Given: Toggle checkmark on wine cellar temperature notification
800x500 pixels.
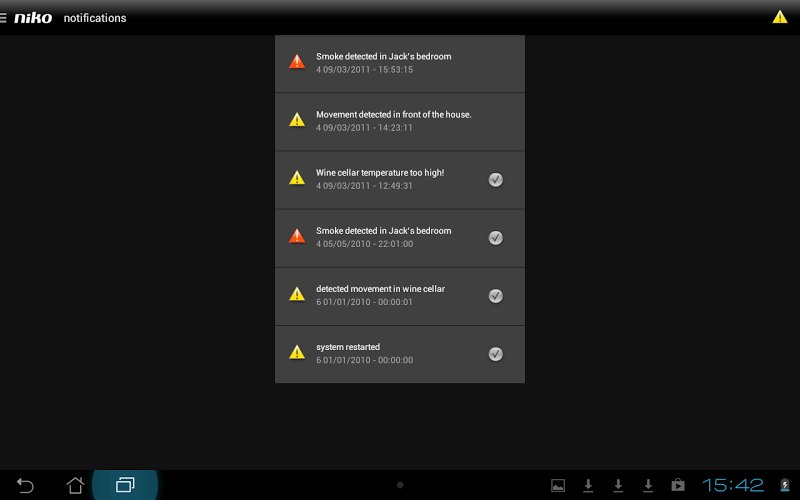Looking at the screenshot, I should click(495, 180).
